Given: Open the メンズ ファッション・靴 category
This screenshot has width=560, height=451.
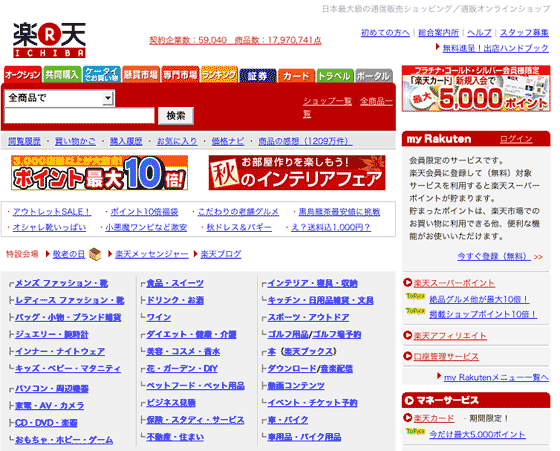Looking at the screenshot, I should click(61, 284).
